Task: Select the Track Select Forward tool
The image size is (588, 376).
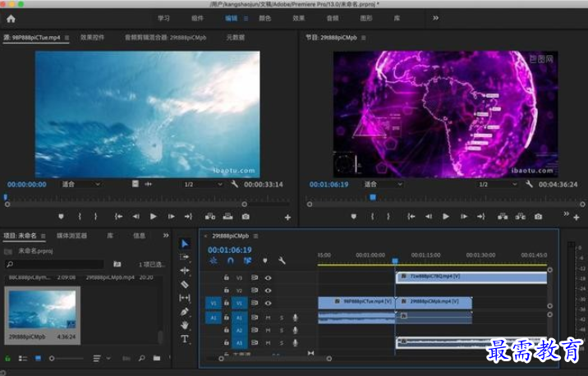Action: click(x=185, y=257)
